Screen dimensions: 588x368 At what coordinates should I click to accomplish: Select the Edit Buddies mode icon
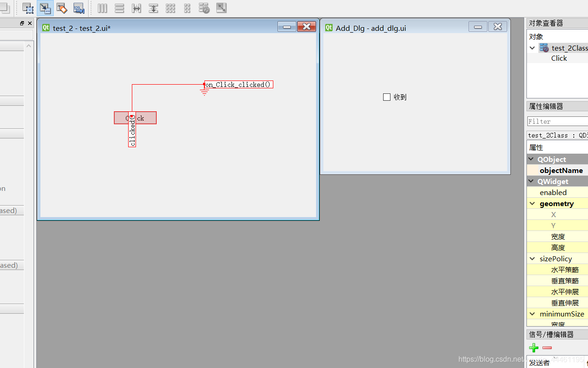(62, 8)
